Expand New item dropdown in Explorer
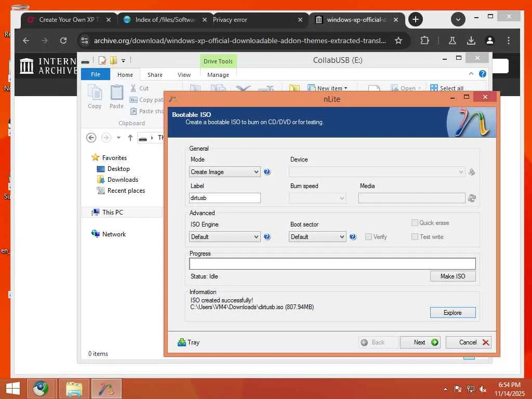 [x=327, y=88]
